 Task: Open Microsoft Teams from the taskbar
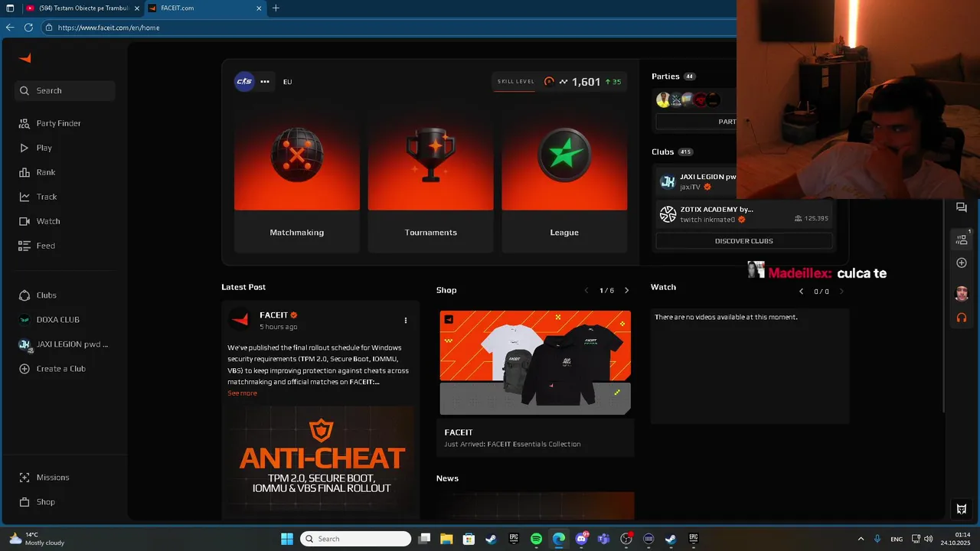point(603,539)
